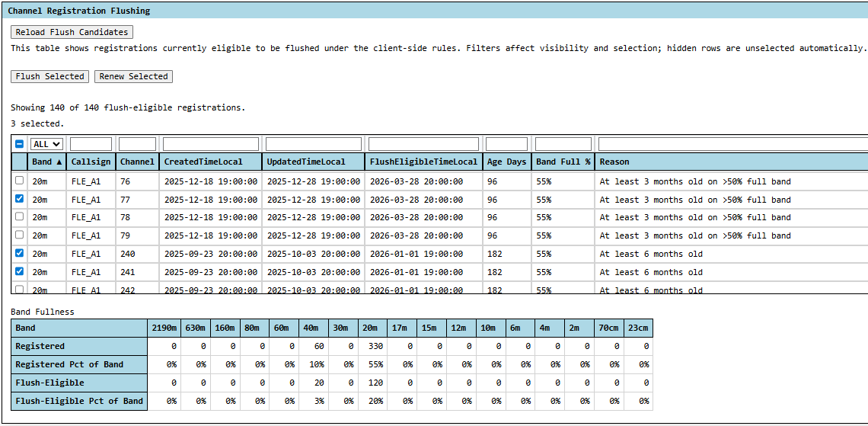Sort table by Callsign column header
The height and width of the screenshot is (426, 868).
pos(91,162)
